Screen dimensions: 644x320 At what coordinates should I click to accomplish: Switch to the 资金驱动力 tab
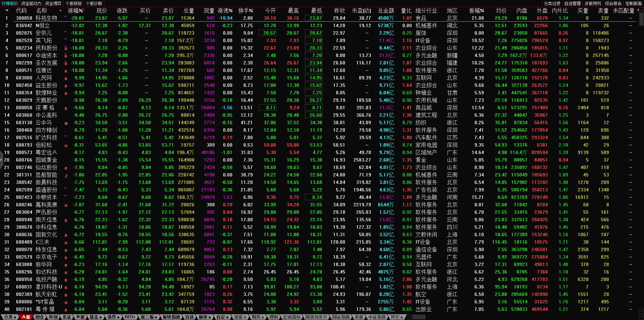(31, 3)
